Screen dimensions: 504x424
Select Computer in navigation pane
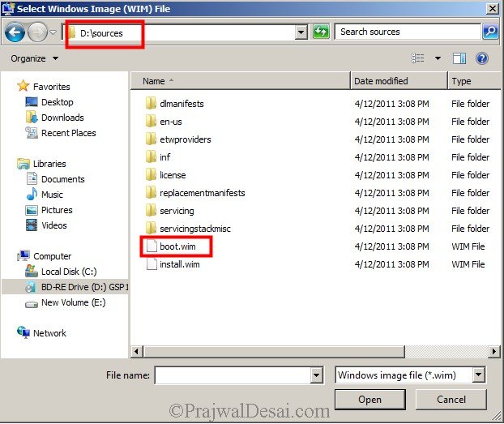52,256
